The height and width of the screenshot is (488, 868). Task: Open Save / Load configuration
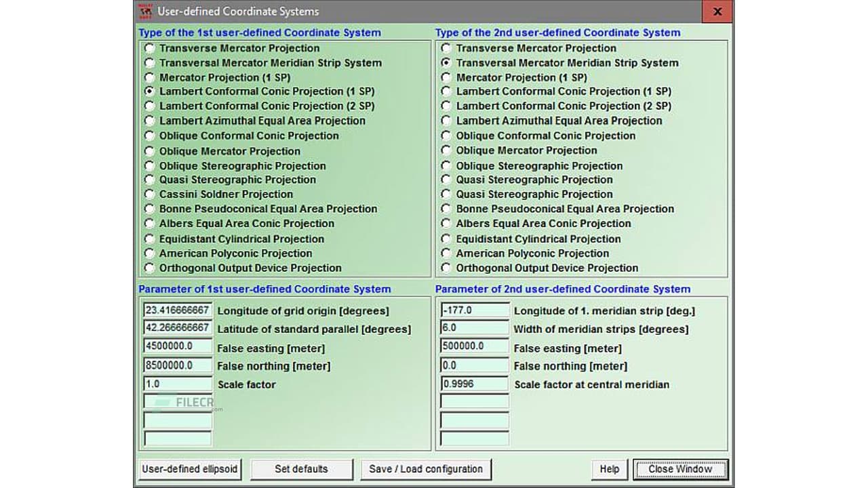[426, 468]
